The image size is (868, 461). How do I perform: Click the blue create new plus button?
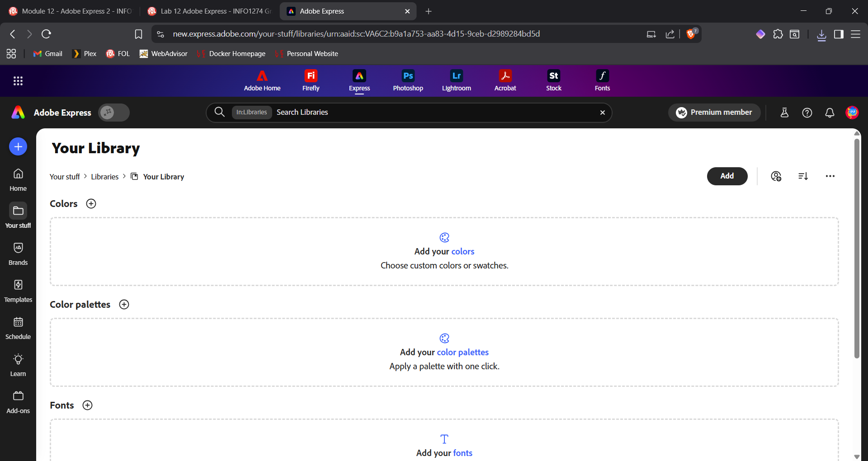point(18,146)
